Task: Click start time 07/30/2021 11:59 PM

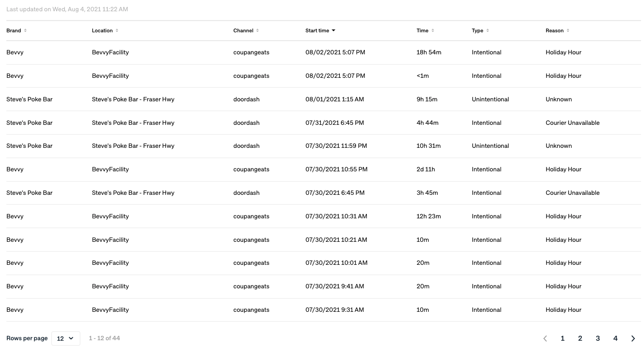Action: point(336,146)
